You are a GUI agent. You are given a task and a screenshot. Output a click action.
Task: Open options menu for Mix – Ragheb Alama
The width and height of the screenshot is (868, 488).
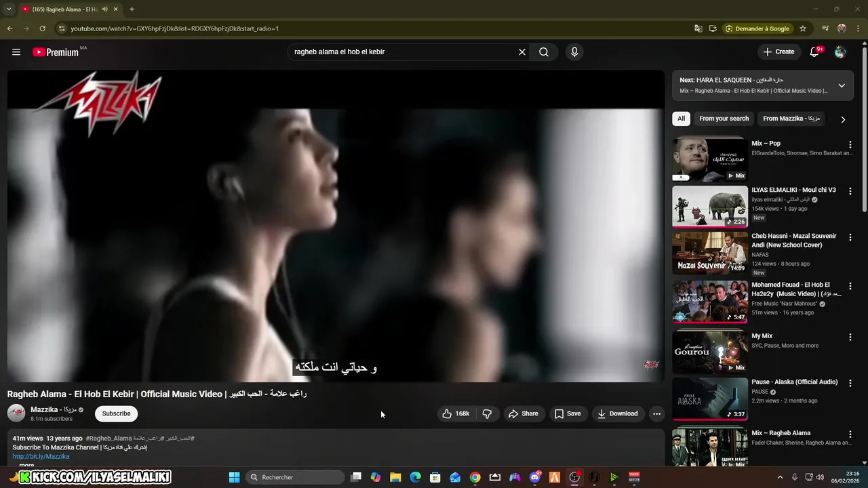point(850,434)
